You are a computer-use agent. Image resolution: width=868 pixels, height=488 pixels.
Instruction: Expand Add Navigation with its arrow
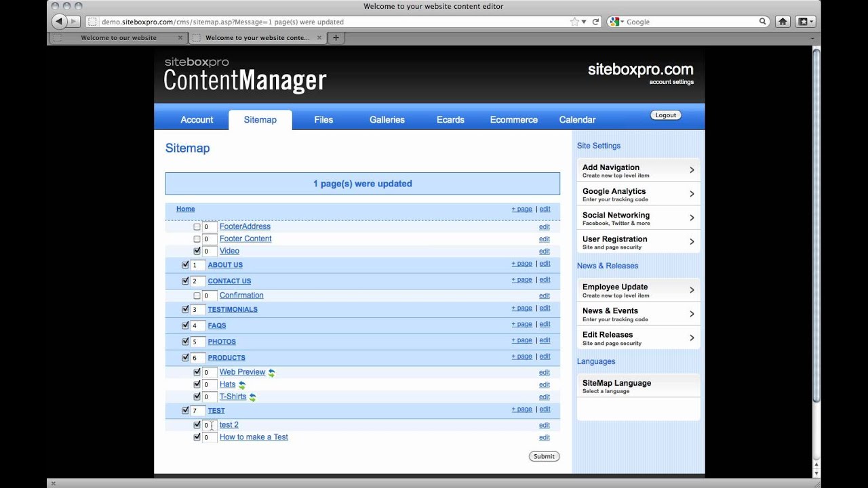pyautogui.click(x=692, y=170)
